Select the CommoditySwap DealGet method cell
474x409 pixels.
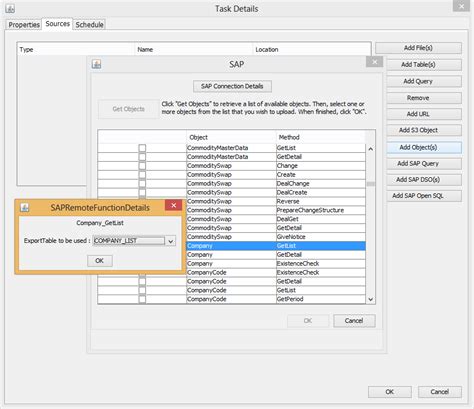coord(321,219)
